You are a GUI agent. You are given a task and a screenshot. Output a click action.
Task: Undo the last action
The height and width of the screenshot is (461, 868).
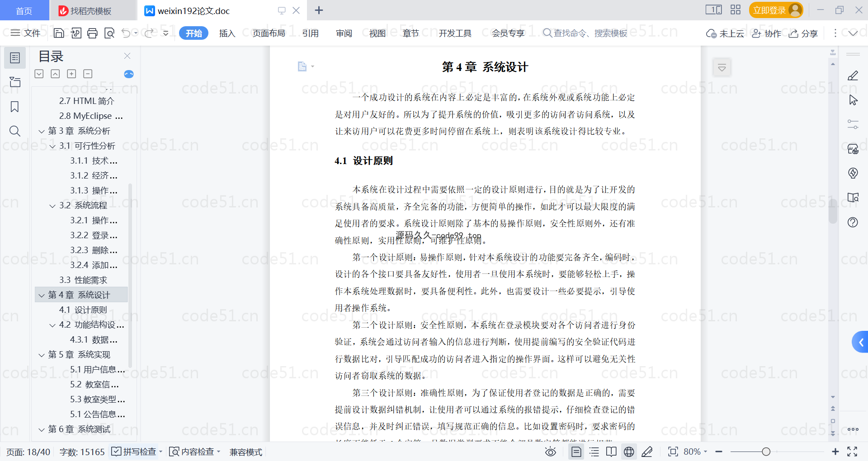126,33
